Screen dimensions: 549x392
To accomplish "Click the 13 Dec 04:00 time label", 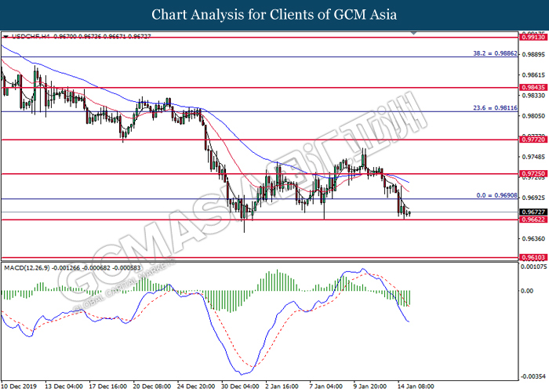I will 64,387.
